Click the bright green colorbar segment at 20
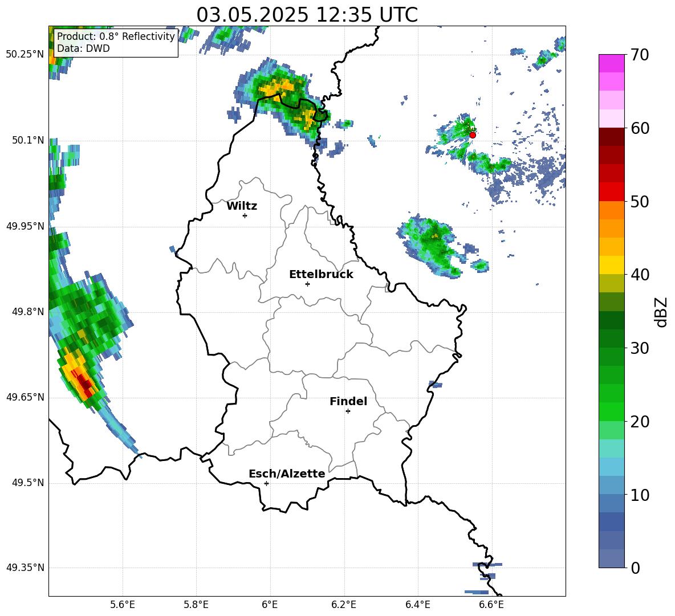Viewport: 675px width, 616px height. [611, 412]
